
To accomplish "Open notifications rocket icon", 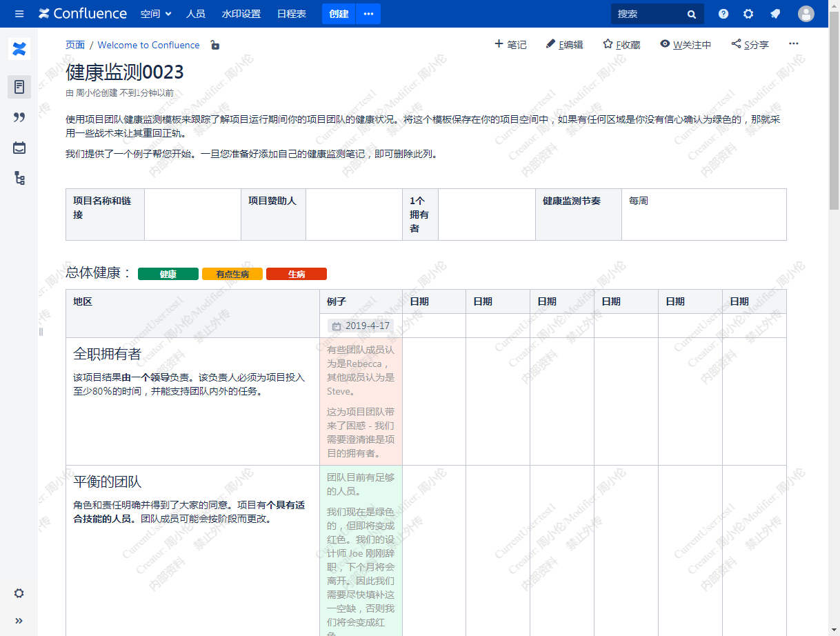I will coord(775,14).
